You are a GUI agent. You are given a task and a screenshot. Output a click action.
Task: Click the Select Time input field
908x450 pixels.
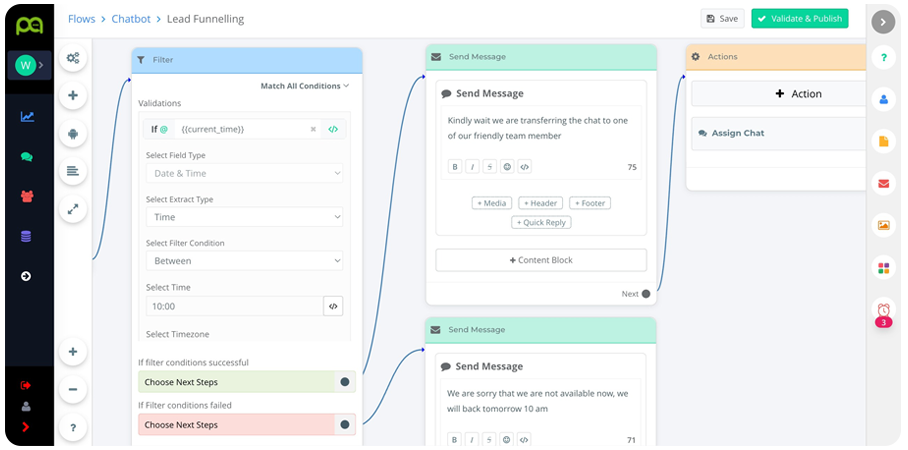coord(233,306)
